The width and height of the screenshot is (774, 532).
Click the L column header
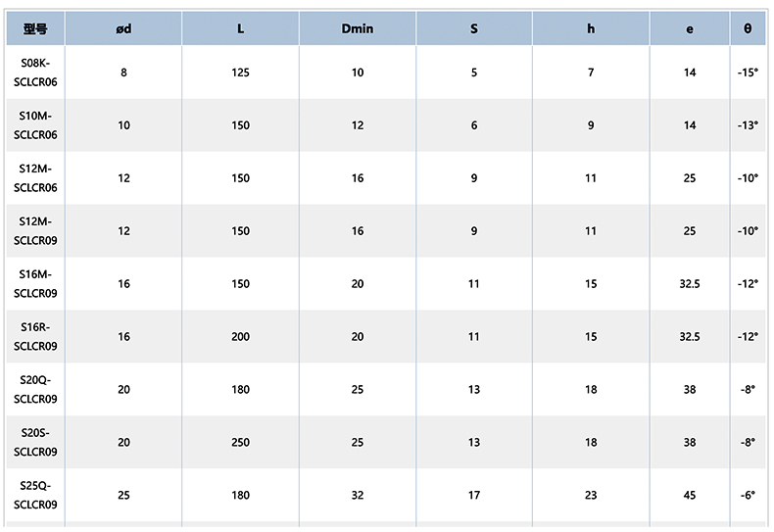(x=241, y=28)
